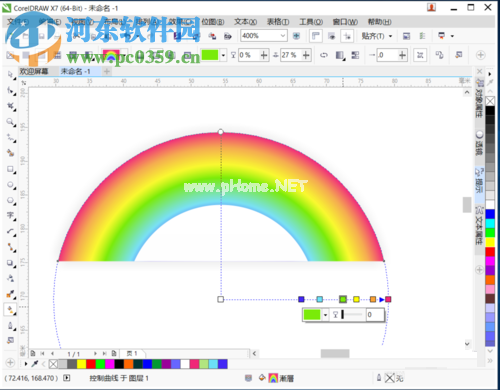The height and width of the screenshot is (390, 500).
Task: Toggle show grid button
Action: point(332,36)
